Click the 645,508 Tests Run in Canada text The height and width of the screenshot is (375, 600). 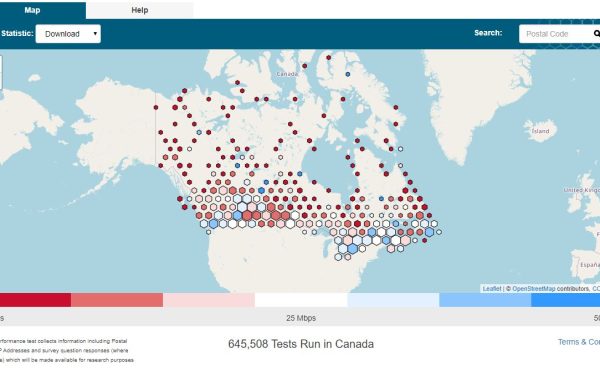pos(301,344)
